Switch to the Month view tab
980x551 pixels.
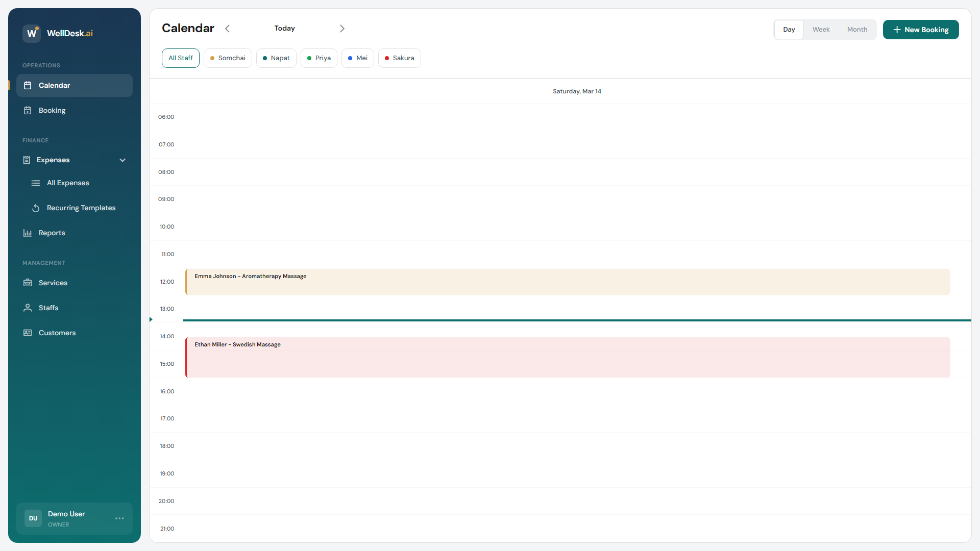tap(857, 30)
